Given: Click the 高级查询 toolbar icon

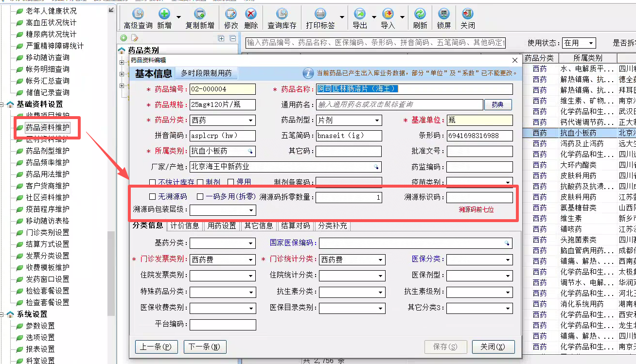Looking at the screenshot, I should tap(138, 15).
